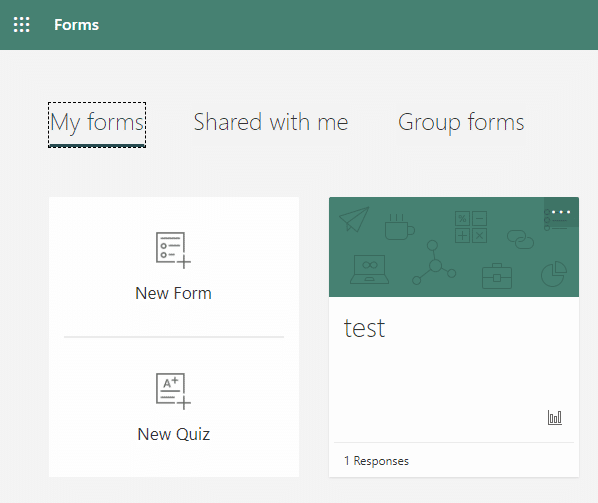
Task: Open the test form's three-dot menu
Action: tap(561, 212)
